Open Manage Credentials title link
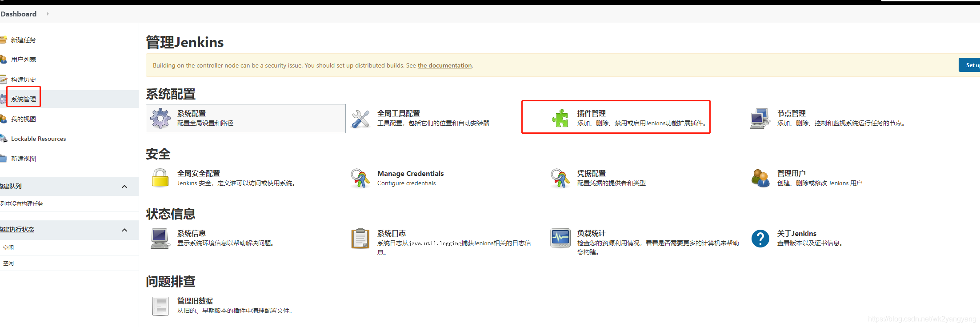The width and height of the screenshot is (980, 327). click(x=410, y=173)
